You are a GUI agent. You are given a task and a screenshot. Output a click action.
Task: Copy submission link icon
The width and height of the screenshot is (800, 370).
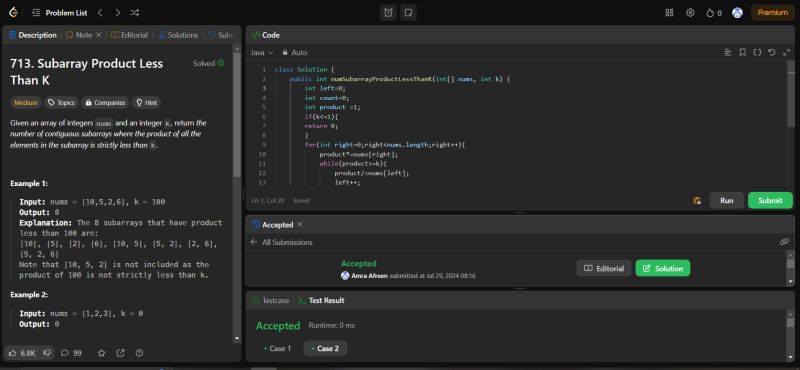click(x=785, y=242)
